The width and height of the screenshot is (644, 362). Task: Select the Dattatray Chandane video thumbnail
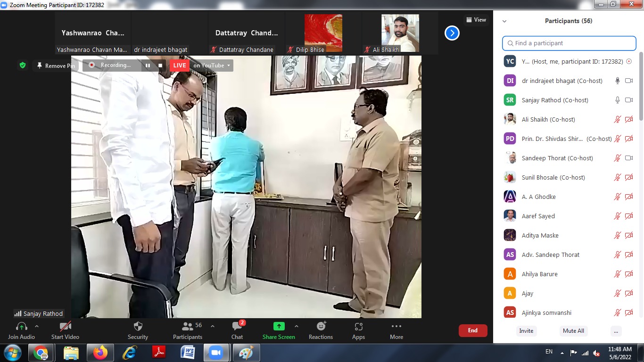(247, 33)
